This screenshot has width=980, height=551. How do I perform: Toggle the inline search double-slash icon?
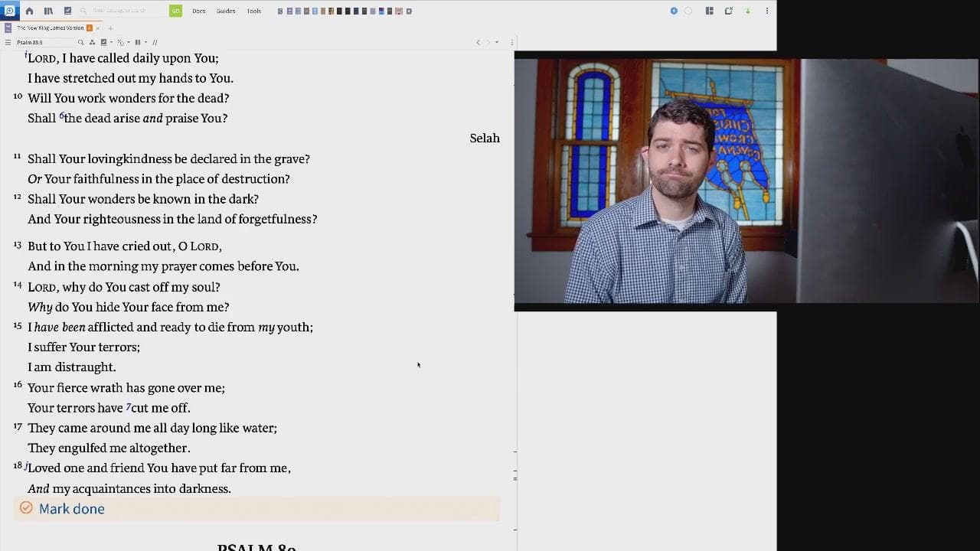(155, 42)
